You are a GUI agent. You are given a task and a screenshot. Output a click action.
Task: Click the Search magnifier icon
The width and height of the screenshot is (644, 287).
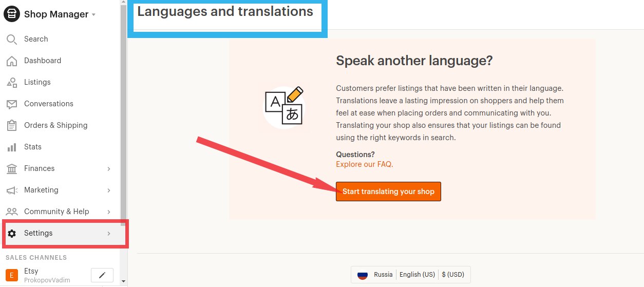[12, 39]
